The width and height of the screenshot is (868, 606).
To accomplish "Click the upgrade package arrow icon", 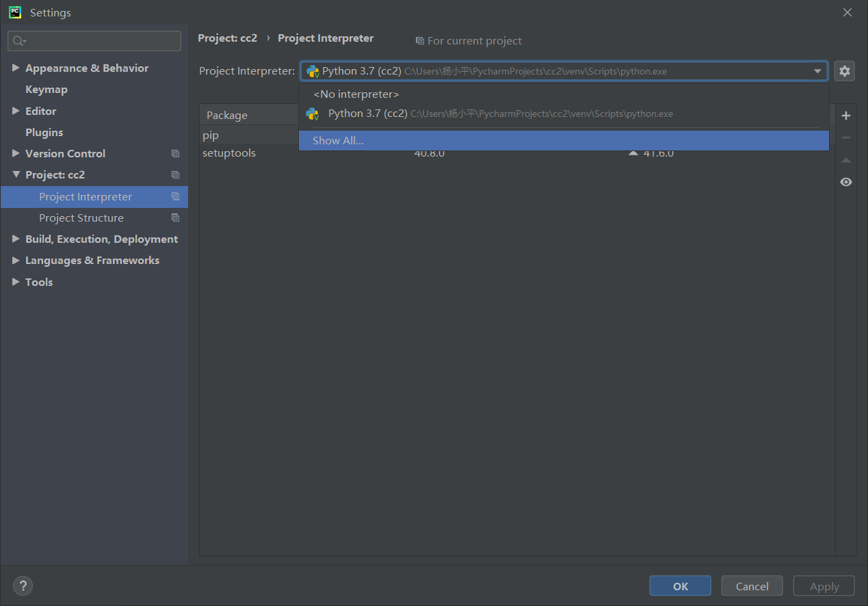I will pos(846,160).
